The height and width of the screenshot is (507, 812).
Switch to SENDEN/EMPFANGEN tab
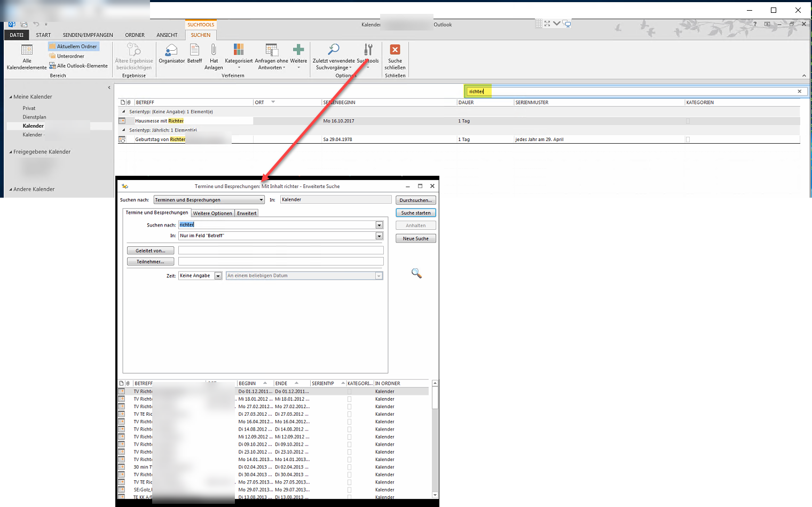(88, 35)
